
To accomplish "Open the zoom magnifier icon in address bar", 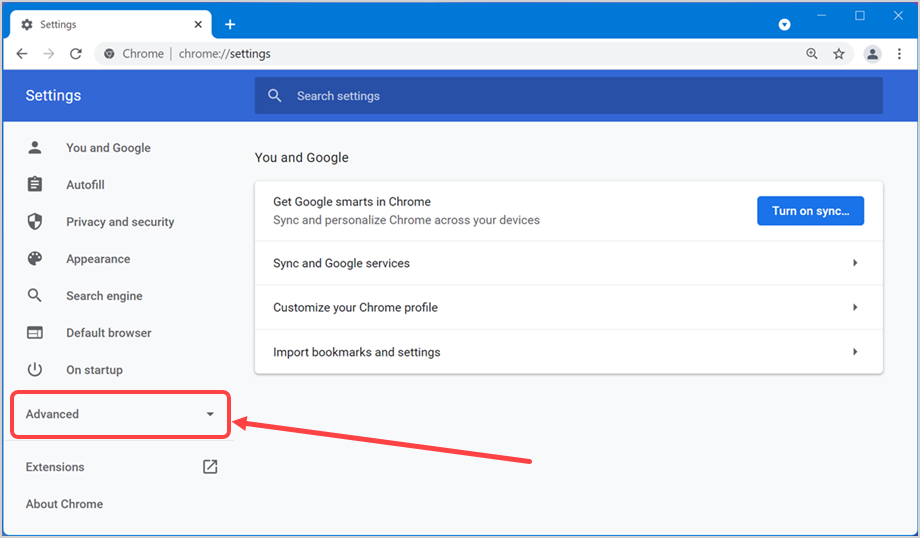I will (x=811, y=54).
